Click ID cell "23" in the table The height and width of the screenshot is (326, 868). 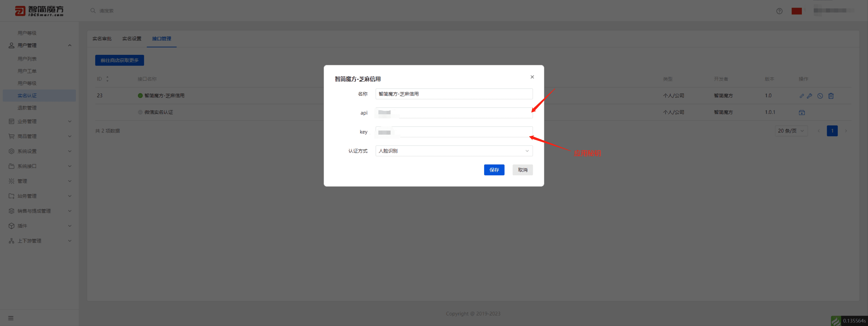tap(100, 95)
